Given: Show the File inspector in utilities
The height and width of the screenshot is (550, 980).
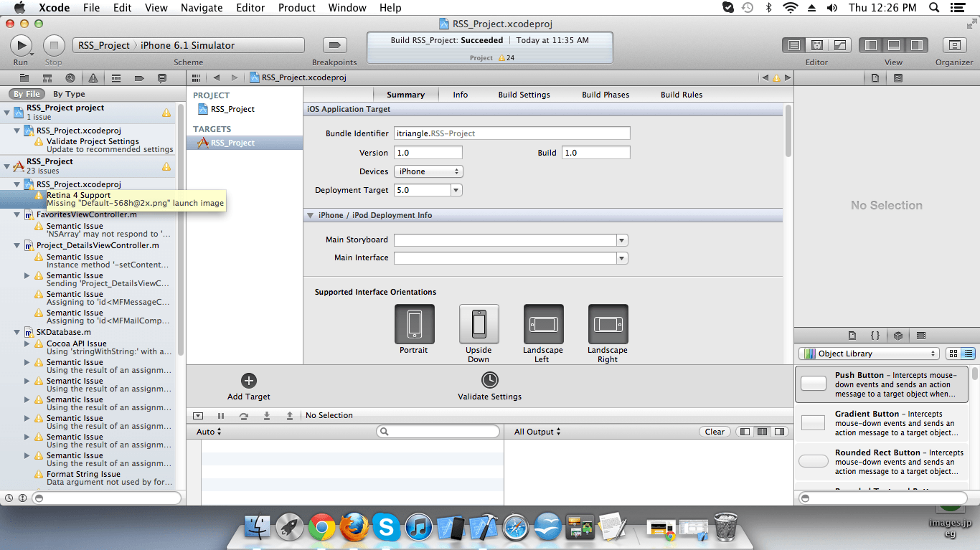Looking at the screenshot, I should 875,77.
